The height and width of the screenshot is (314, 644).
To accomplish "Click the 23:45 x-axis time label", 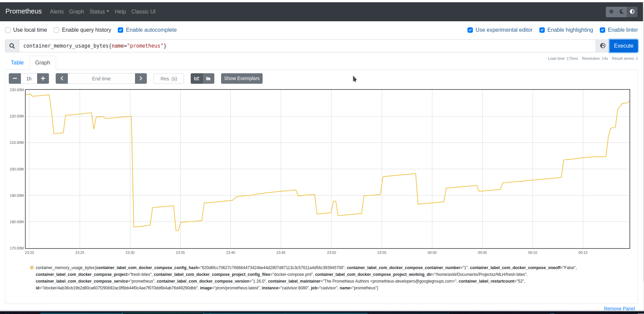I will (281, 253).
